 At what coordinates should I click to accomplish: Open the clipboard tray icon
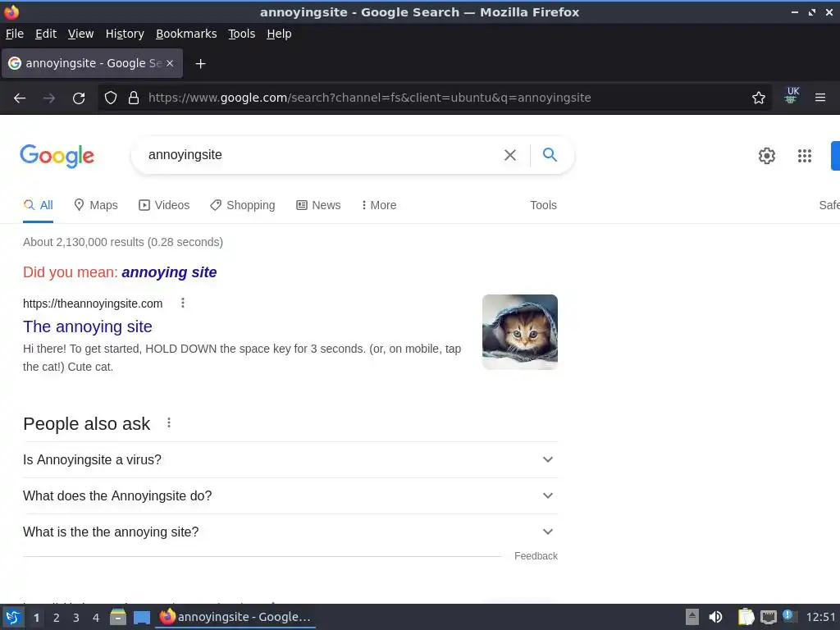[746, 617]
